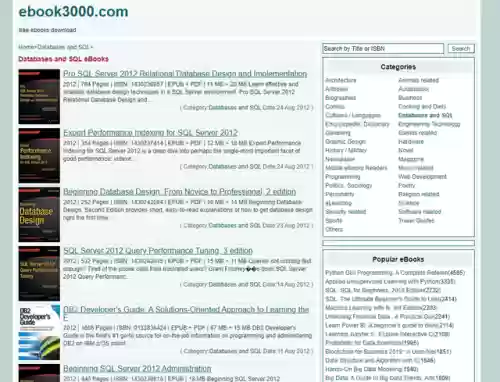Click the Search by Title or ISBN field

(x=383, y=49)
